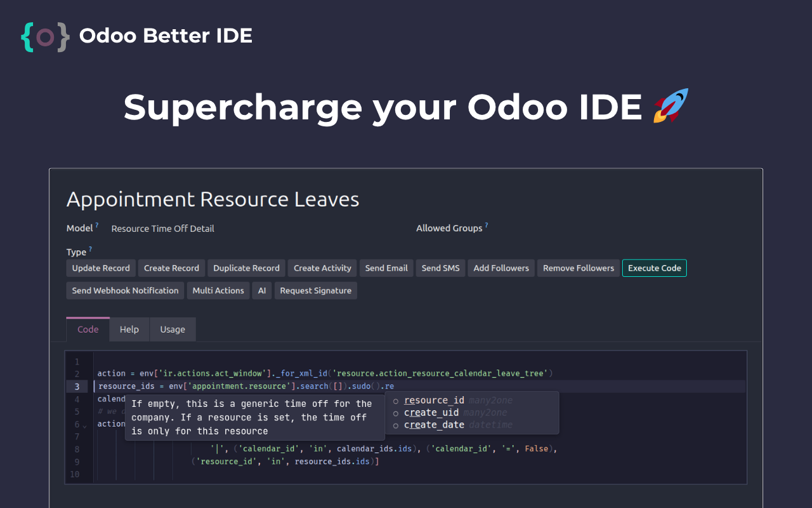Select the Create Activity type

(x=322, y=268)
